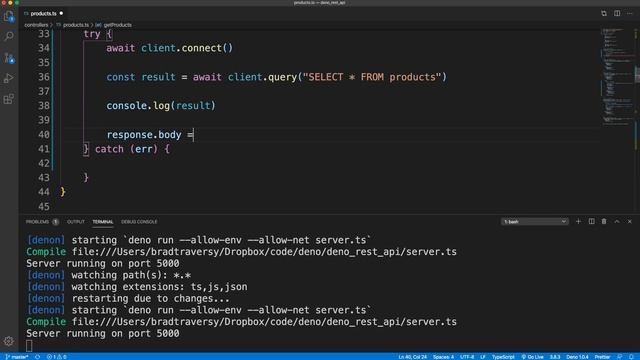Switch to the Debug Console tab
Image resolution: width=640 pixels, height=360 pixels.
point(139,222)
